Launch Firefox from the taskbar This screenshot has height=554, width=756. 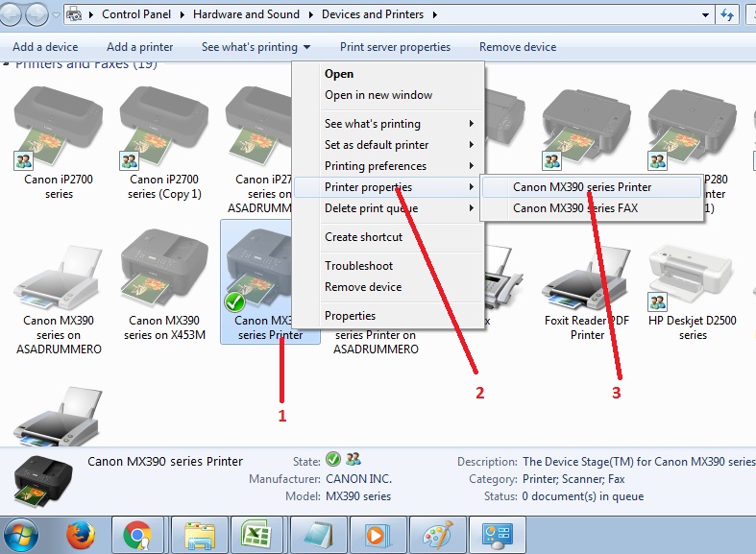(80, 535)
